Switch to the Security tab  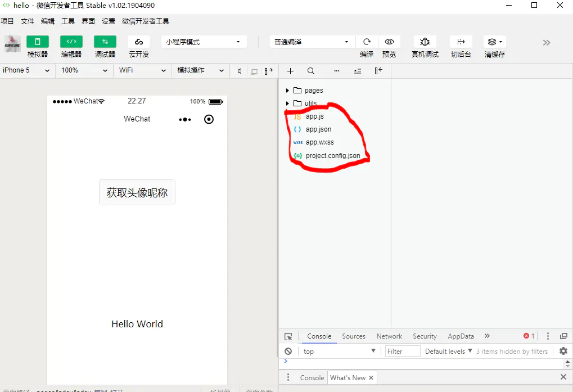pos(425,336)
